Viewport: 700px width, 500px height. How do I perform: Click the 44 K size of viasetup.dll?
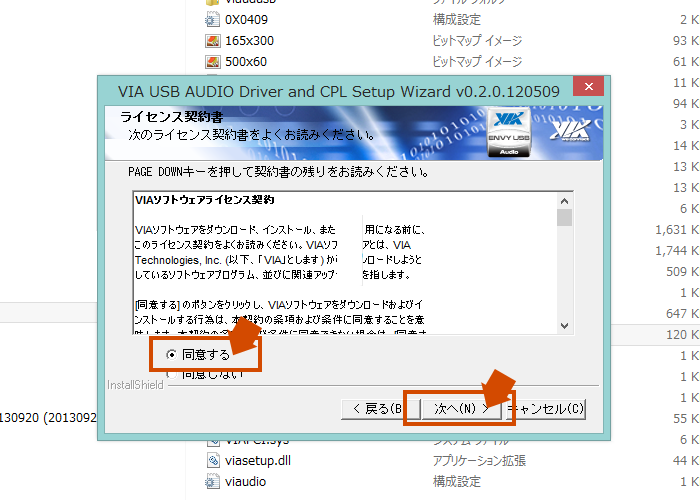(686, 460)
